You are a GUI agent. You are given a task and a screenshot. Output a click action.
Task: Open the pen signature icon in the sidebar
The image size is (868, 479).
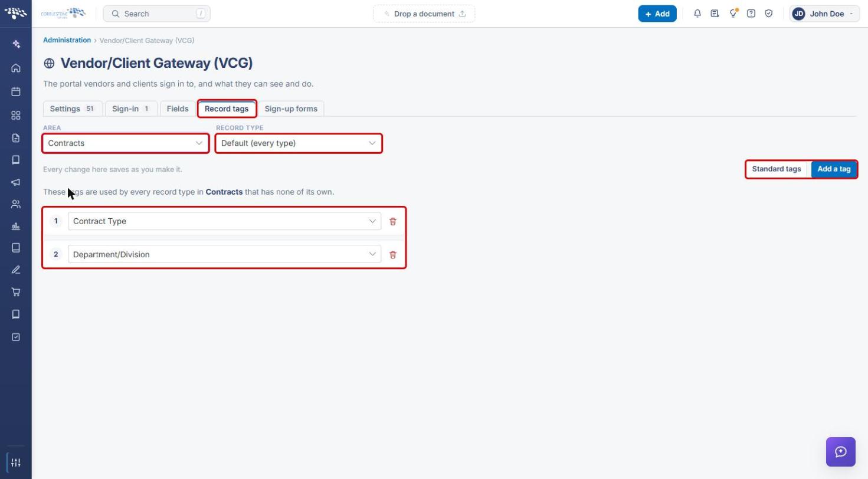coord(16,270)
